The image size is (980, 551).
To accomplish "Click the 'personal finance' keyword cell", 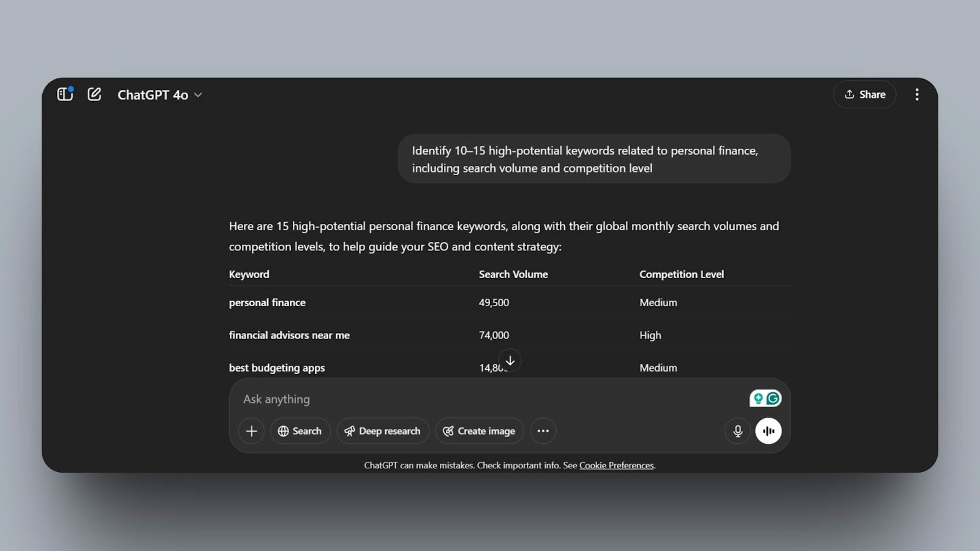I will click(267, 302).
